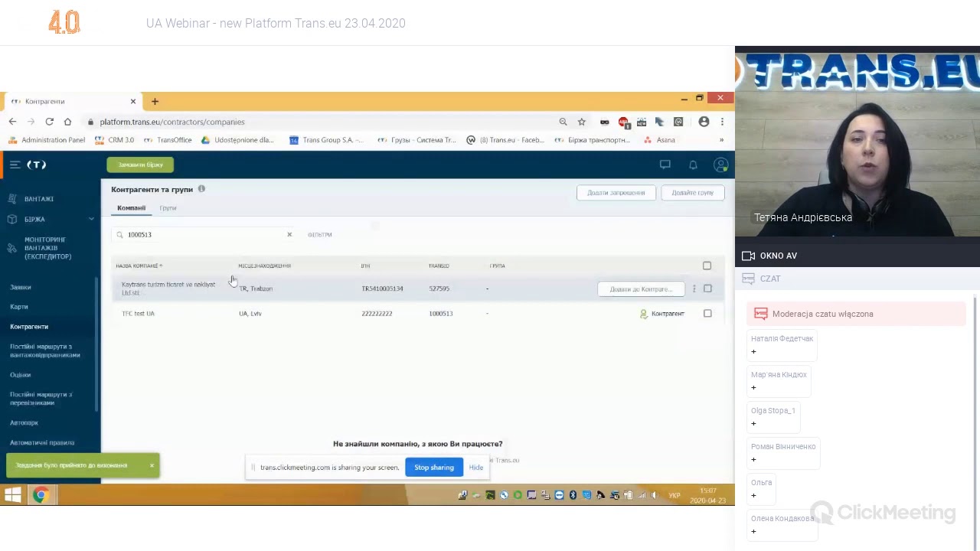Viewport: 980px width, 551px height.
Task: Open the TransOffice bookmark
Action: point(168,140)
